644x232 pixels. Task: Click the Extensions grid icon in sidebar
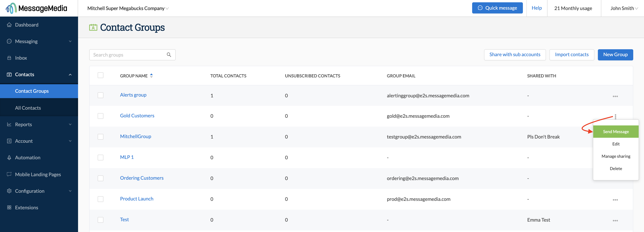pyautogui.click(x=9, y=208)
